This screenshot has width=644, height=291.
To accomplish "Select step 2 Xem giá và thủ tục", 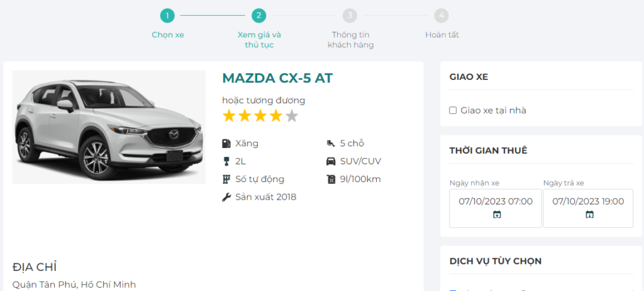I will (259, 15).
